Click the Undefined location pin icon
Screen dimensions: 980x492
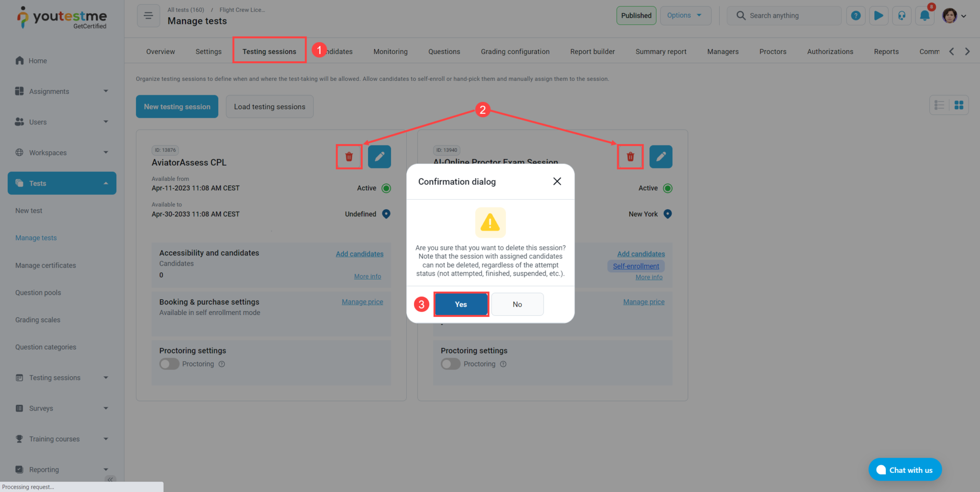coord(386,214)
